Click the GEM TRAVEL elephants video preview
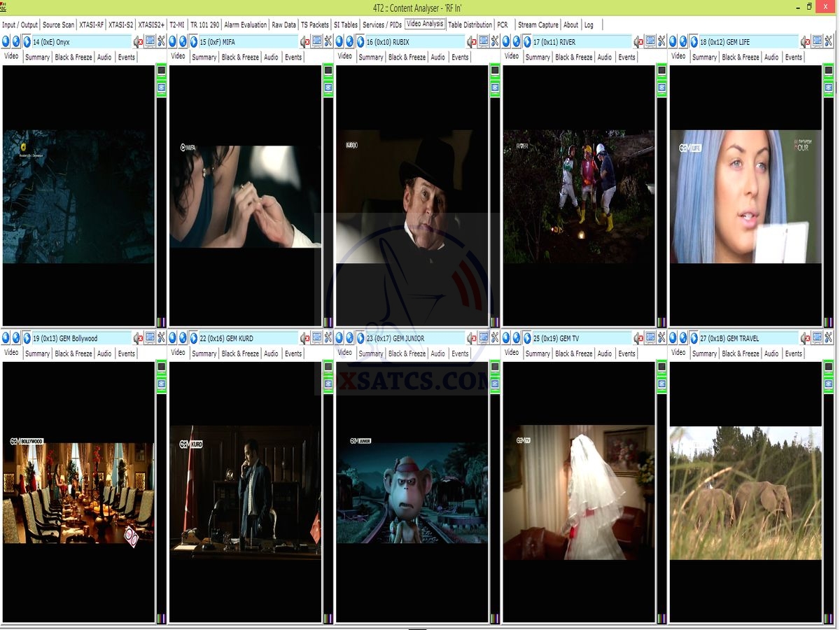840x630 pixels. [745, 493]
